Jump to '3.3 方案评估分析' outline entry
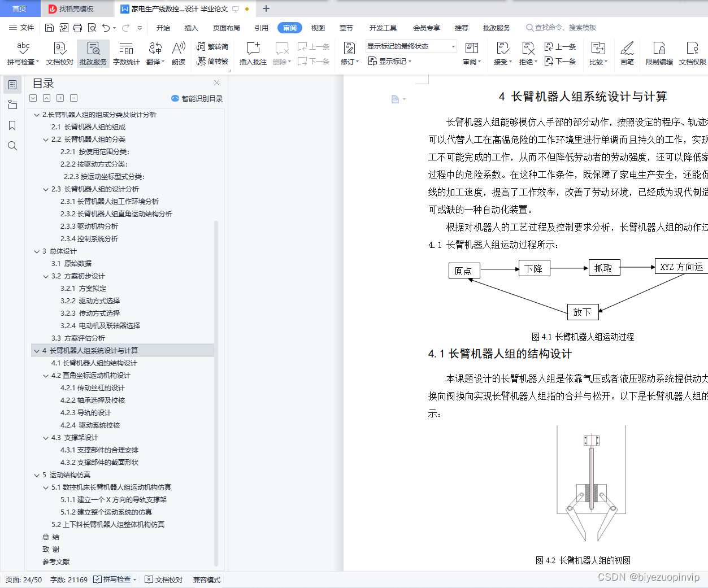 click(x=78, y=338)
